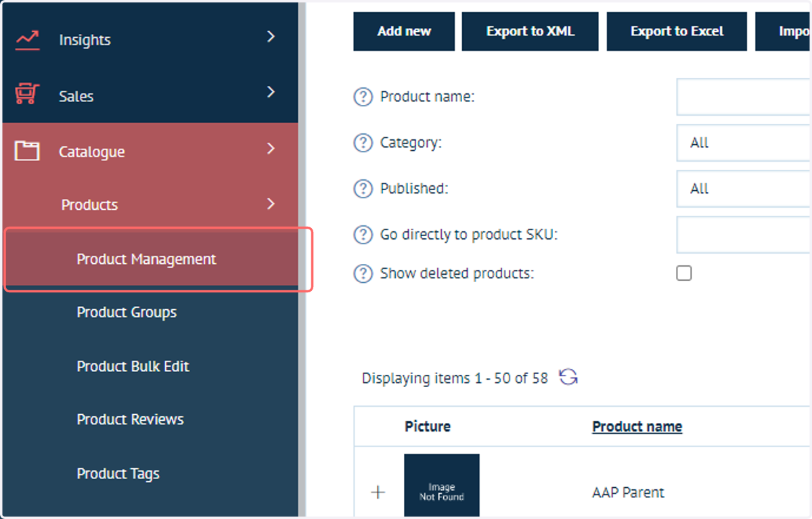Toggle the Products submenu chevron
This screenshot has width=812, height=519.
coord(271,203)
